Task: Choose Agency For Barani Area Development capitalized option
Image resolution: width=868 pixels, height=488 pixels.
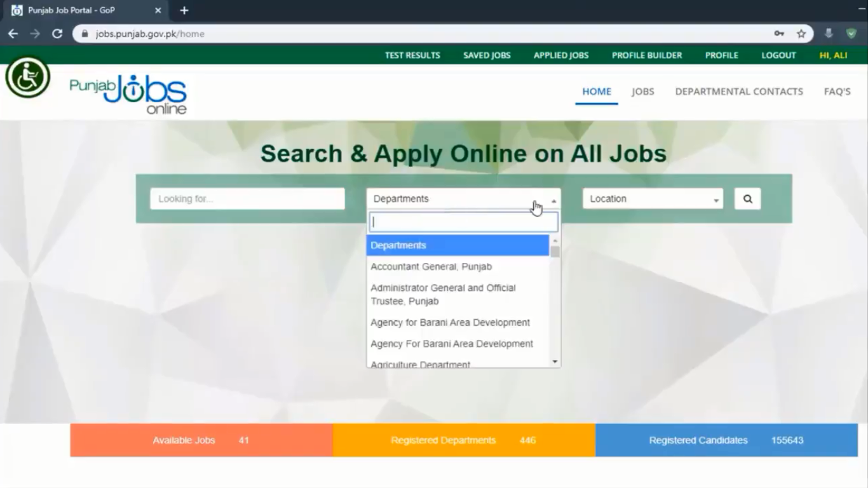Action: pyautogui.click(x=458, y=344)
